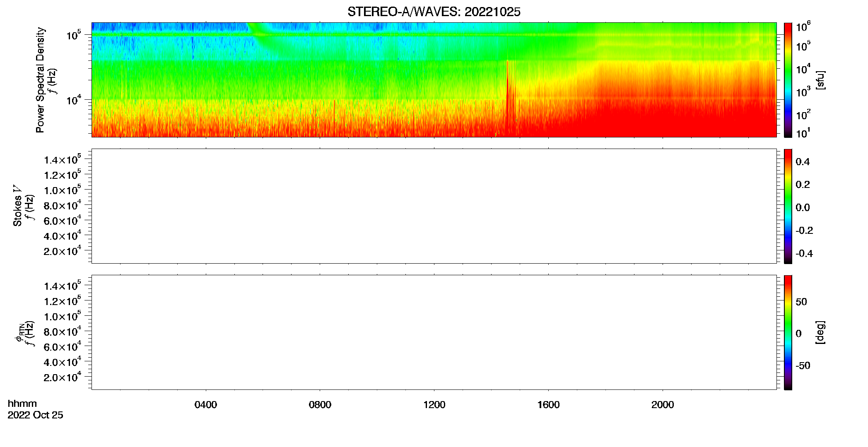The image size is (868, 447).
Task: Click the 2000 time tick label
Action: click(x=663, y=405)
